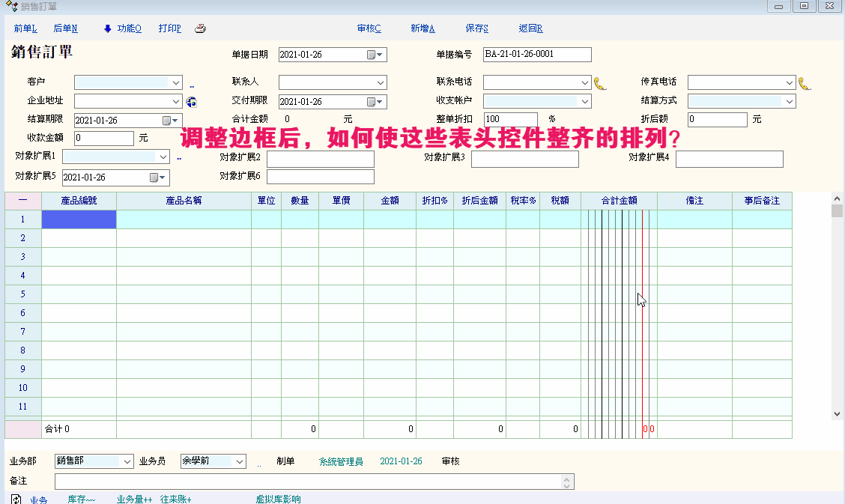Click 审核C in the toolbar

[x=369, y=28]
